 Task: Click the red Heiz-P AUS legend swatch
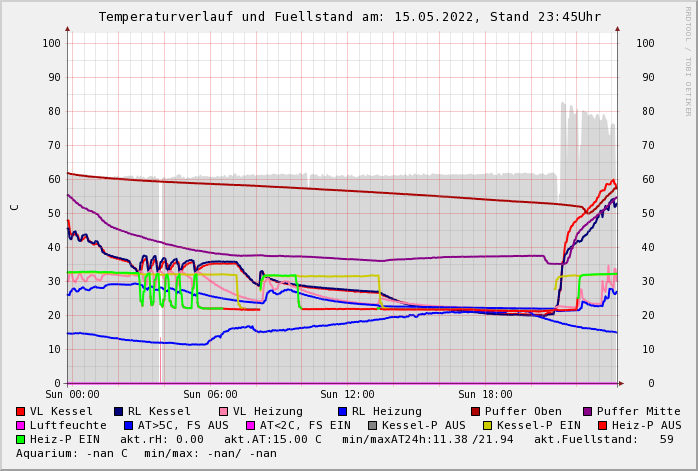pos(602,426)
